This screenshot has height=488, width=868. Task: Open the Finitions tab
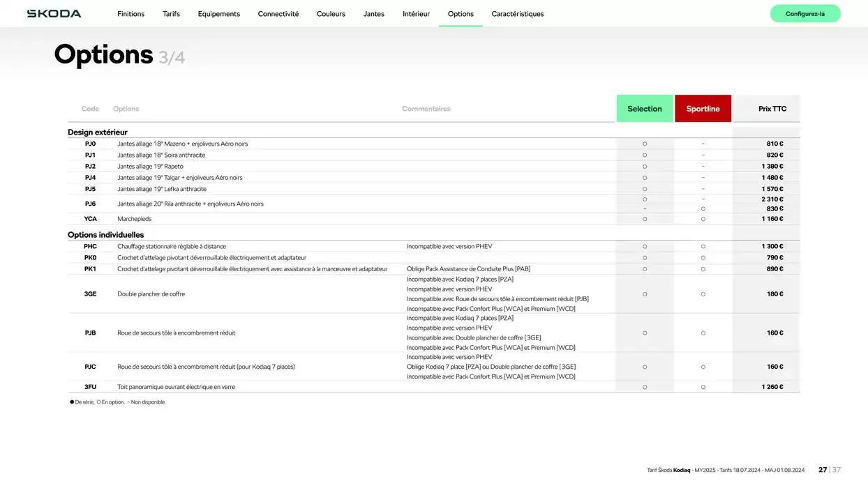(130, 14)
